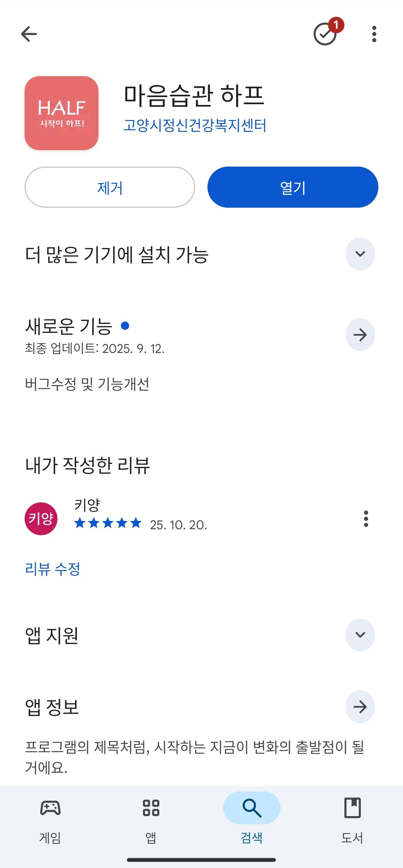Switch to the 앱 tab
This screenshot has width=403, height=868.
pos(151,817)
